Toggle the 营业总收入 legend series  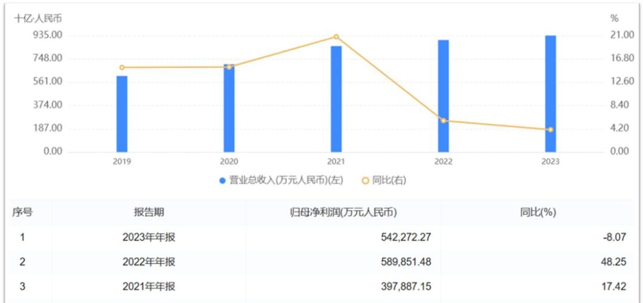click(x=281, y=180)
